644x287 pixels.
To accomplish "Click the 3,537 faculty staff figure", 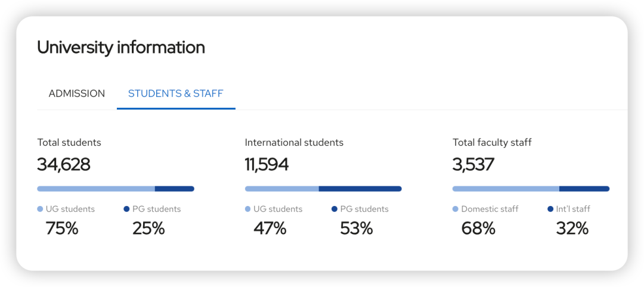I will (473, 164).
